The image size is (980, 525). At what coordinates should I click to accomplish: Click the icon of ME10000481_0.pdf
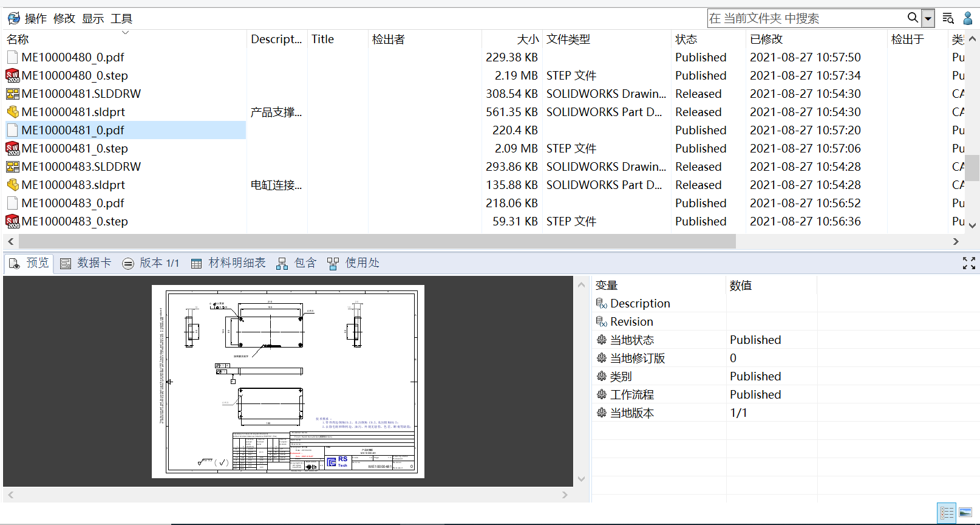pos(12,130)
